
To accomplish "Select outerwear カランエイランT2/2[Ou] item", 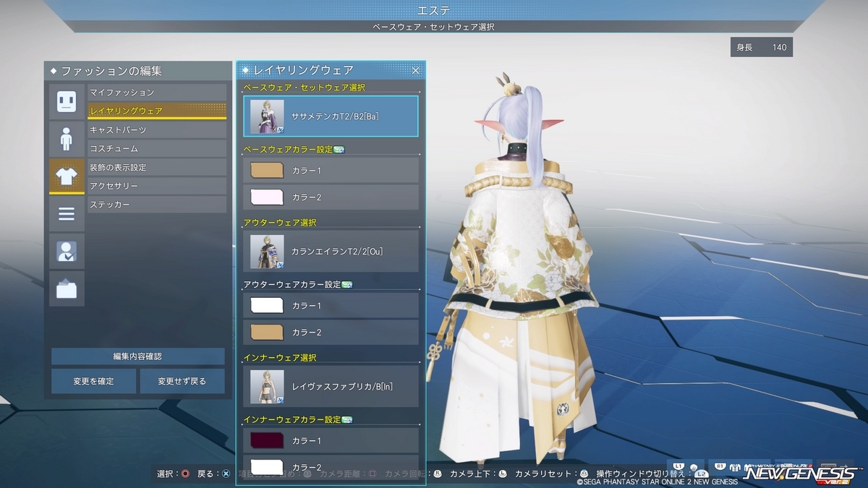I will point(331,252).
